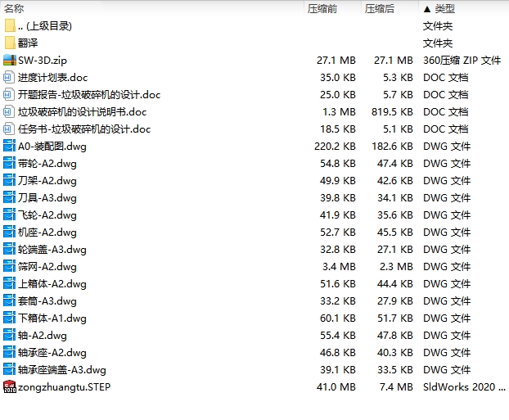Select the file name 轮端盖-A3.dwg

52,250
